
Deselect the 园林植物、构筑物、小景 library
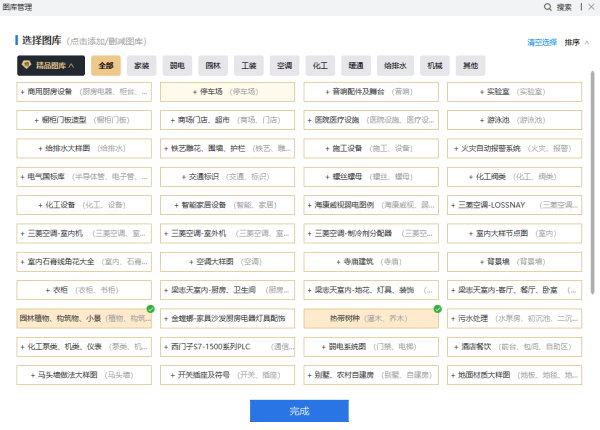coord(84,318)
